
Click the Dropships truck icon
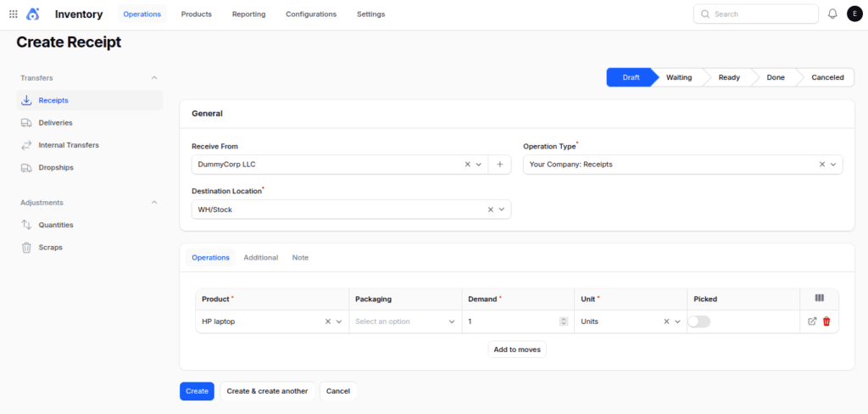point(26,167)
